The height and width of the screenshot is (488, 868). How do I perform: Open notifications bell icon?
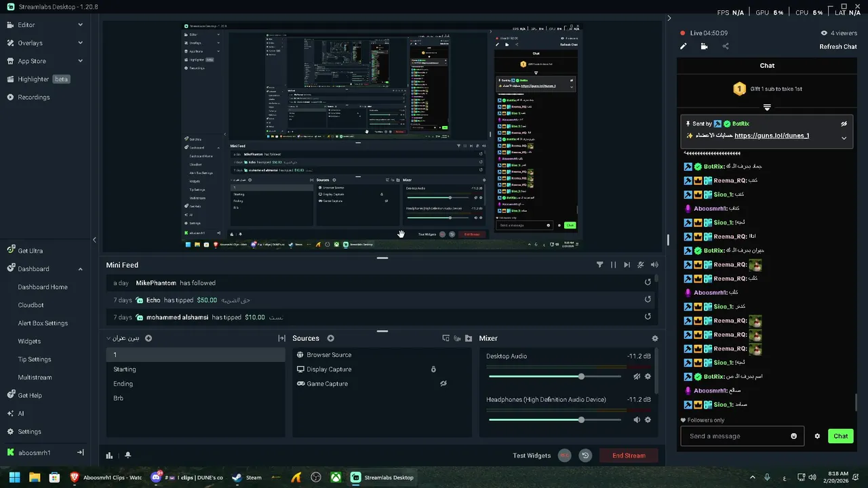[127, 455]
